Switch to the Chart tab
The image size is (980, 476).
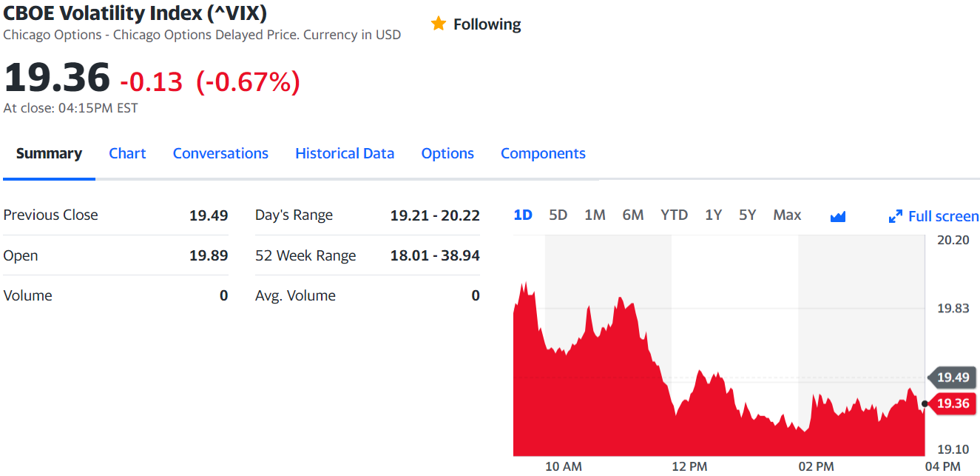127,153
